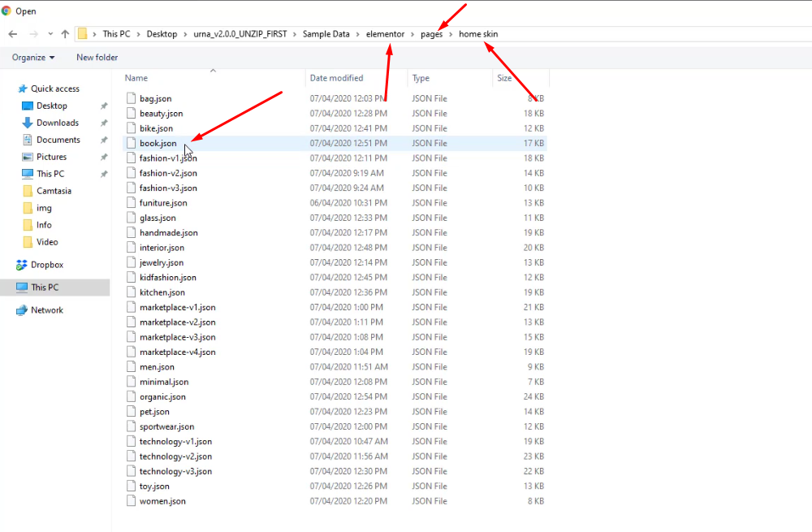Click the women.json file icon
The image size is (812, 532).
(x=132, y=501)
